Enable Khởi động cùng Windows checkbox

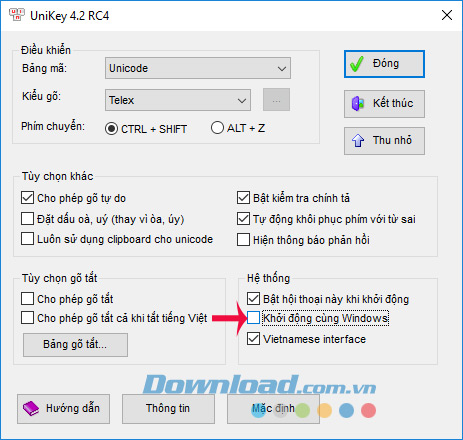pyautogui.click(x=253, y=318)
